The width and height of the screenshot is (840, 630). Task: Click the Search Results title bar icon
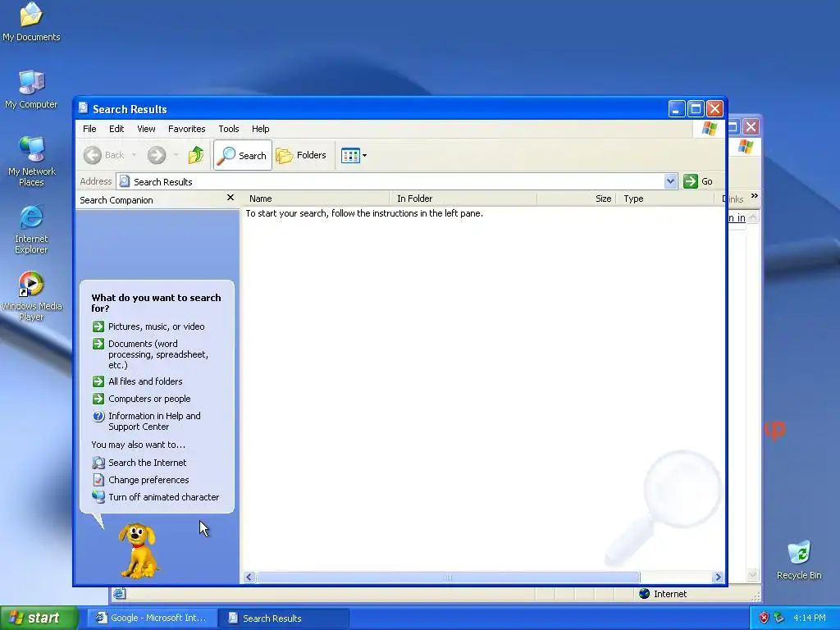pos(83,108)
